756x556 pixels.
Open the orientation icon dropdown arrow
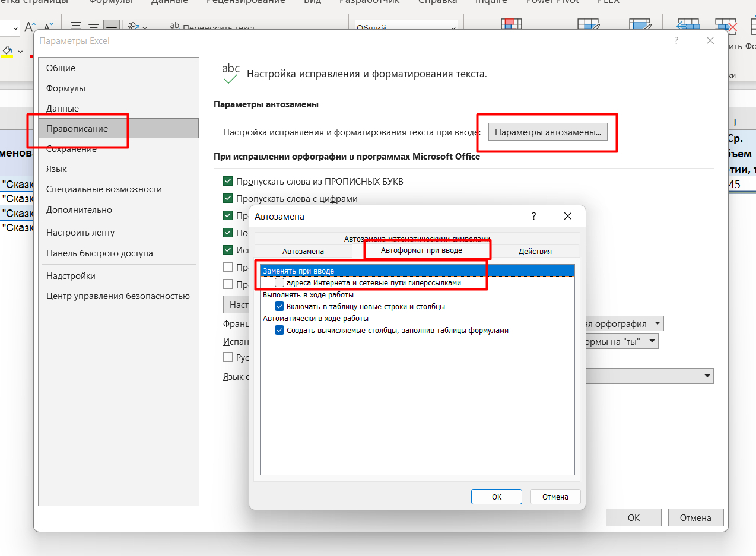tap(145, 27)
